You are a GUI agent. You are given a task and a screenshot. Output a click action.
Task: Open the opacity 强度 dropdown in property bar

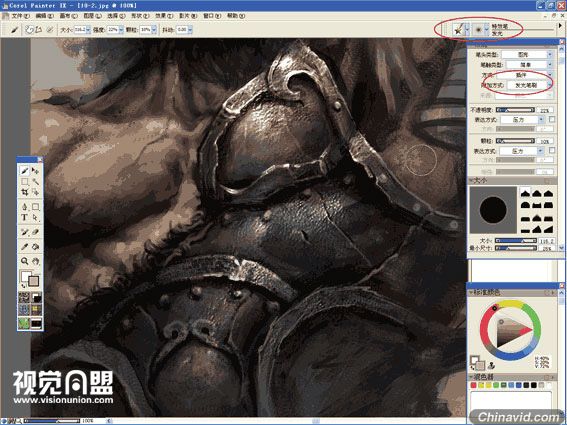[121, 30]
